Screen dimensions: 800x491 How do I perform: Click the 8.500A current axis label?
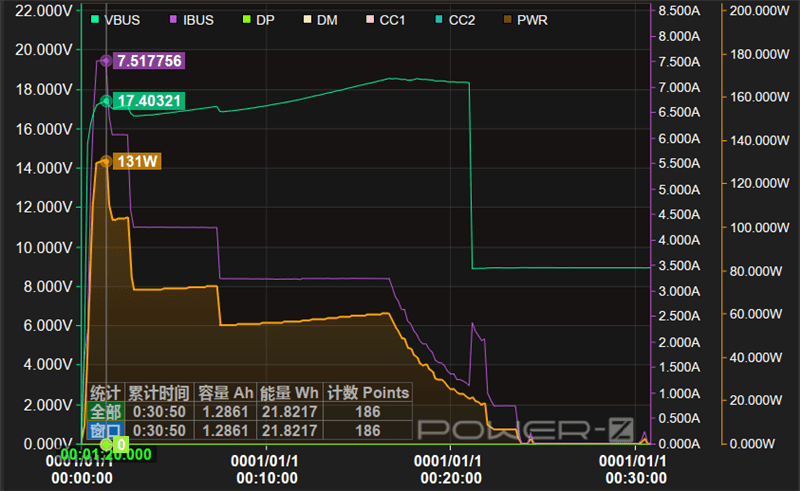click(x=680, y=11)
